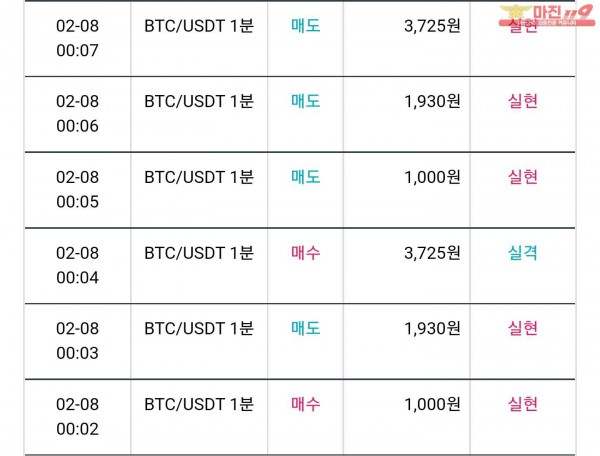
Task: Click the 02-08 00:07 timestamp cell
Action: click(78, 36)
